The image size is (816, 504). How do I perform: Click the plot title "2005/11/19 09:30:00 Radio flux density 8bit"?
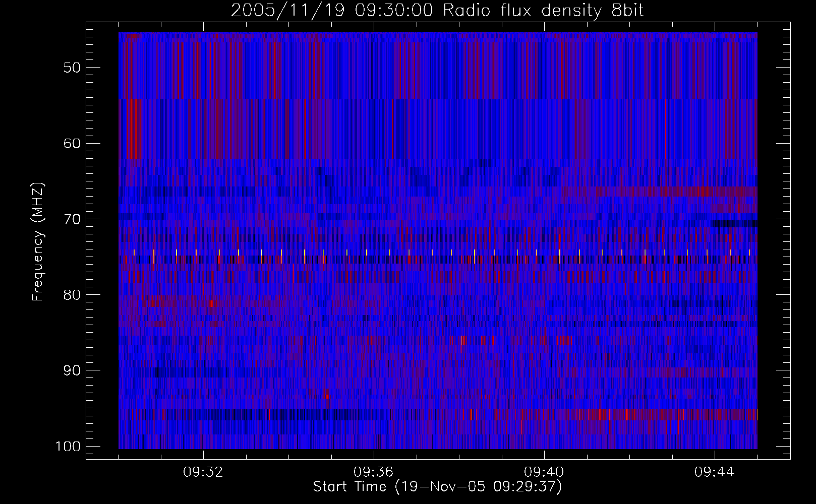pos(437,11)
